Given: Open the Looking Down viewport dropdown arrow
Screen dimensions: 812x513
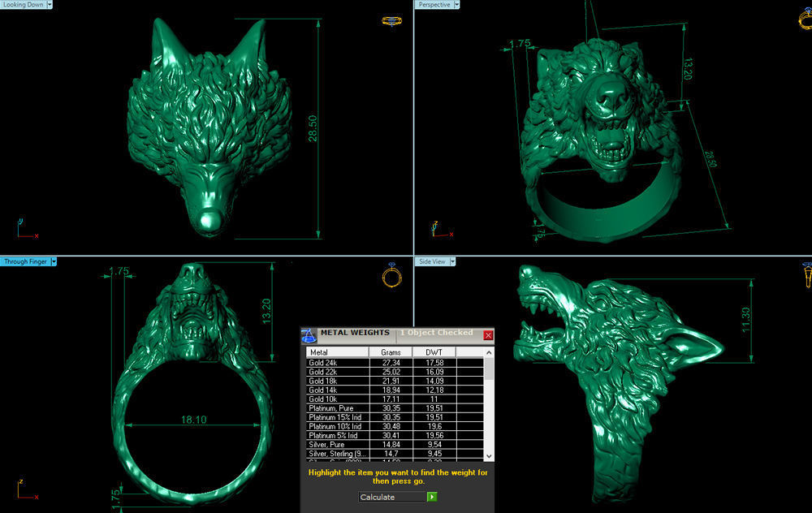Looking at the screenshot, I should (50, 4).
